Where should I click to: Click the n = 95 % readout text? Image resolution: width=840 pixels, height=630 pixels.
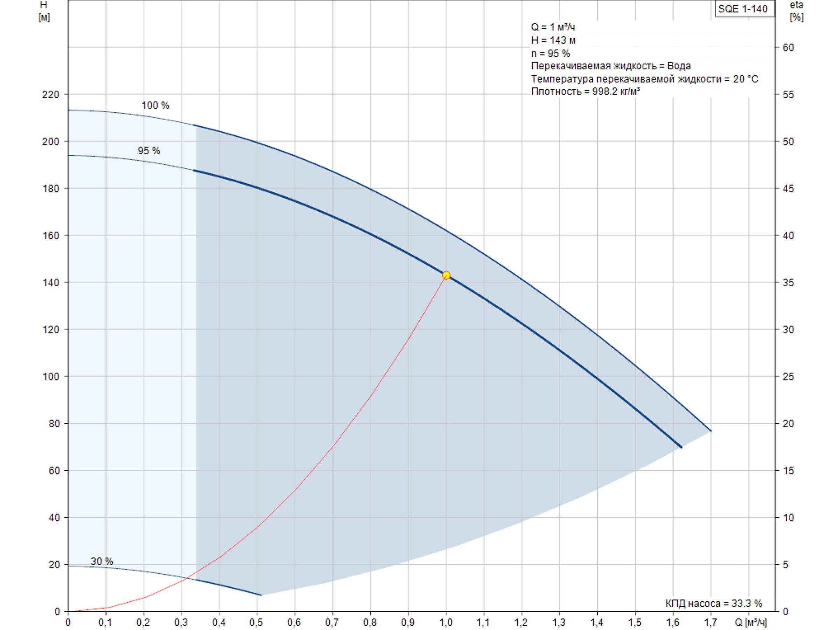tap(551, 53)
